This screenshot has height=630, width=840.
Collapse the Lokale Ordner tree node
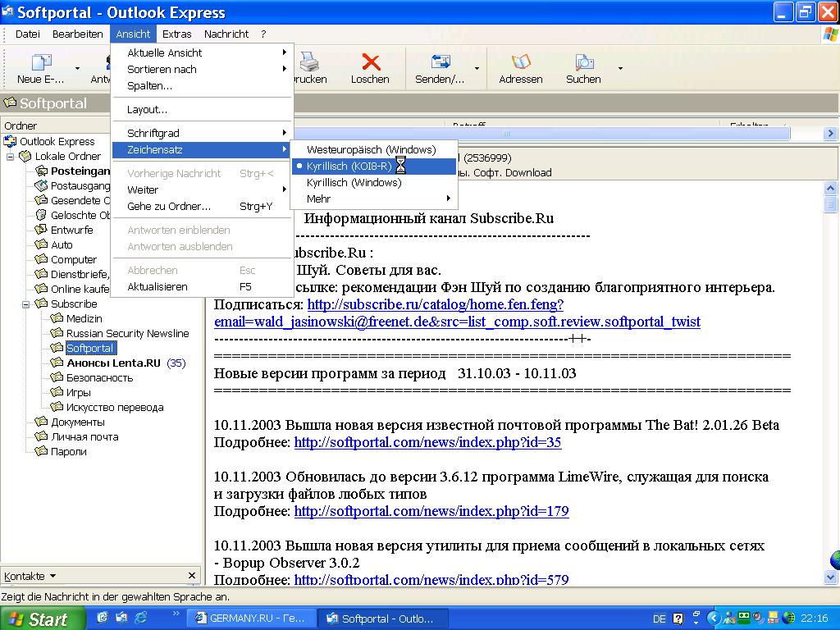pyautogui.click(x=10, y=157)
